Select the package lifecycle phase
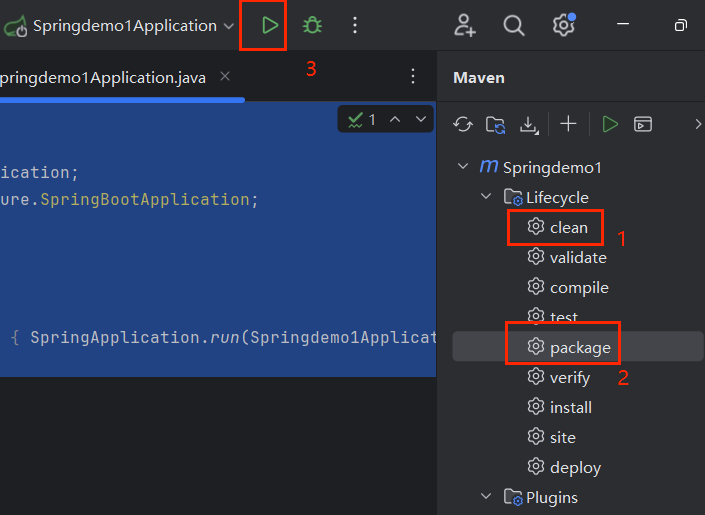 point(578,347)
